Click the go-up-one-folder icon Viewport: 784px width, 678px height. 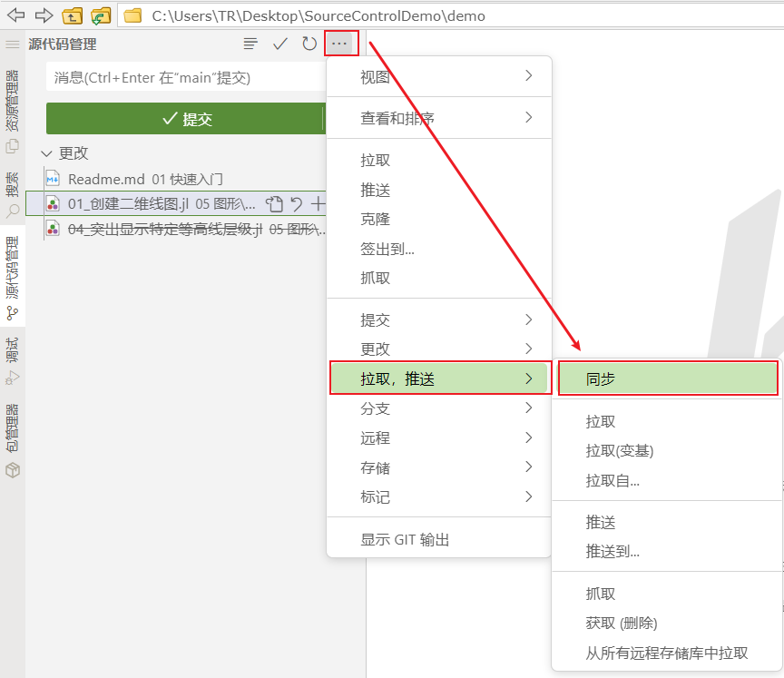(72, 15)
